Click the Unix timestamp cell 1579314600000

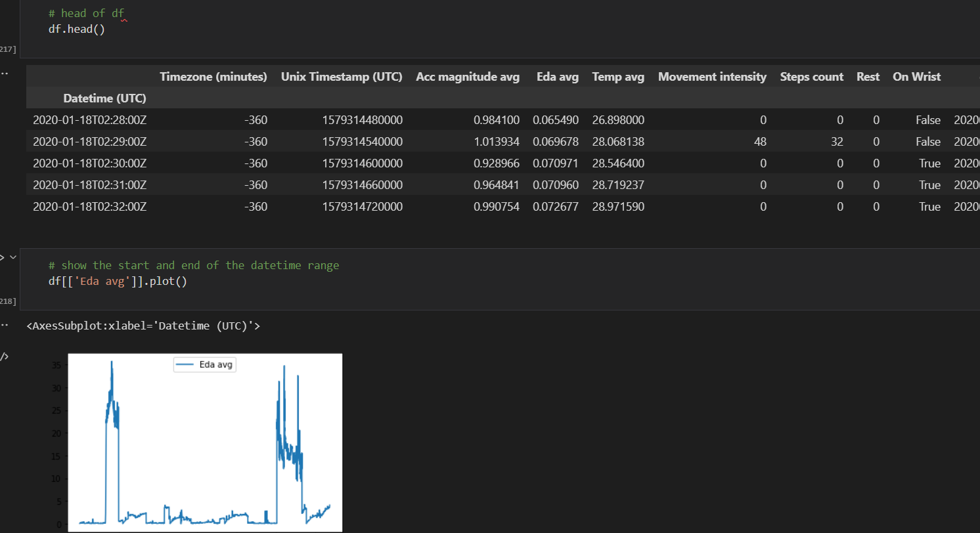[x=363, y=163]
